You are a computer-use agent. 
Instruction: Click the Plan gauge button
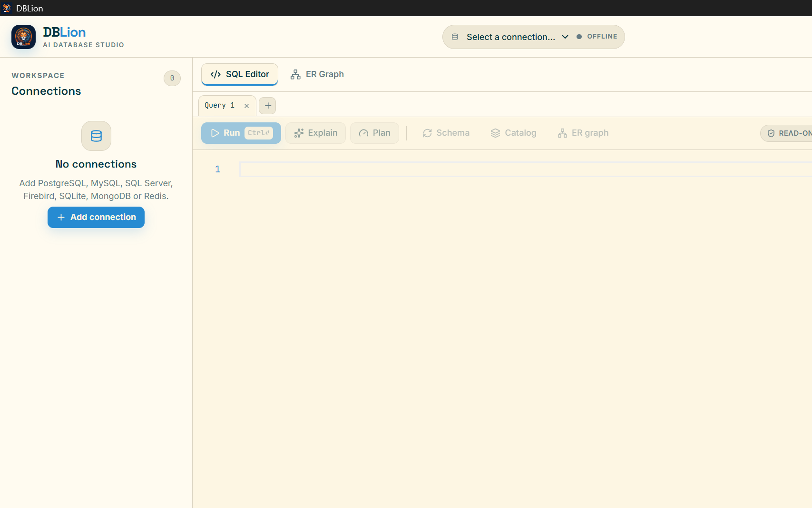374,133
